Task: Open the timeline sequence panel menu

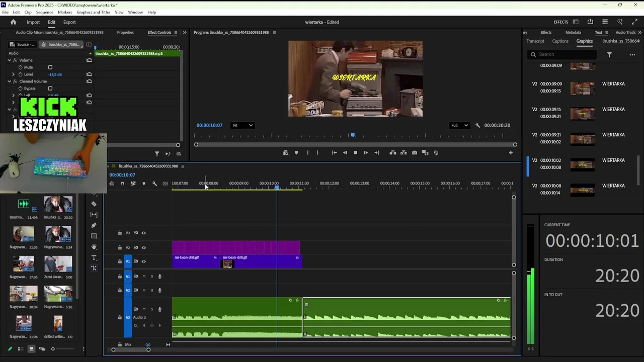Action: click(x=183, y=166)
